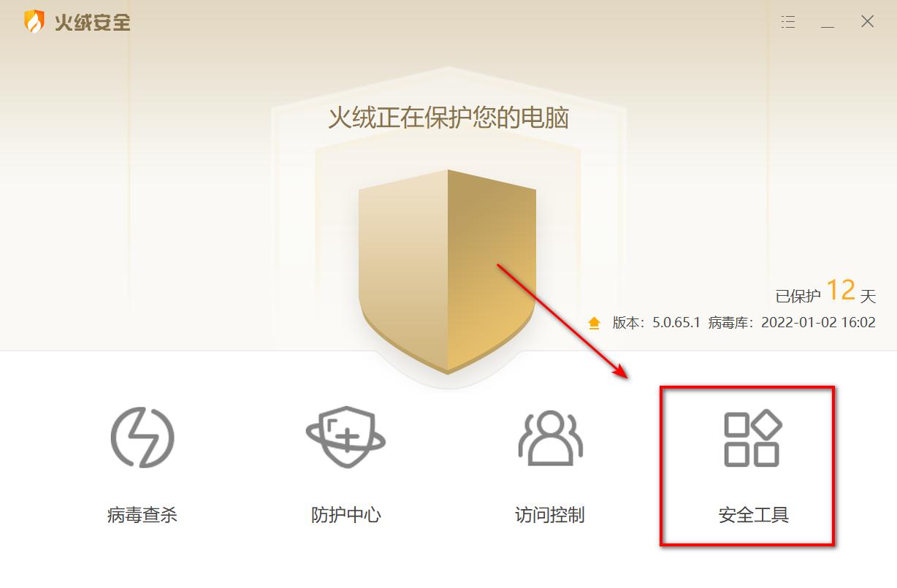Open the 安全工具 squares-and-diamond icon

click(752, 438)
